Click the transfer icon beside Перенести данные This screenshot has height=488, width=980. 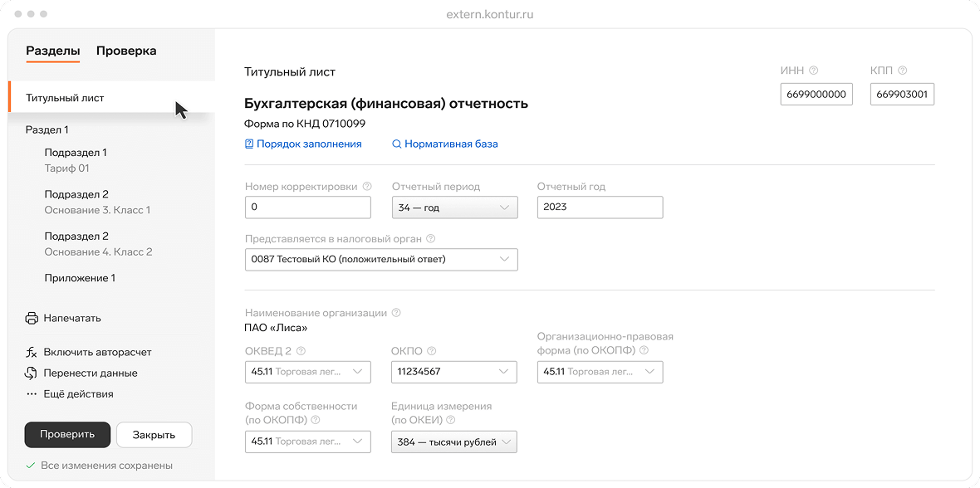(31, 371)
